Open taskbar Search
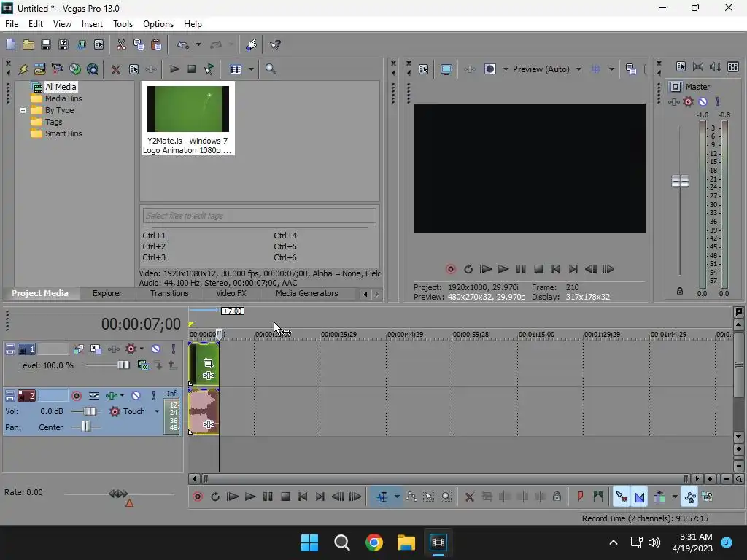747x560 pixels. [x=342, y=542]
